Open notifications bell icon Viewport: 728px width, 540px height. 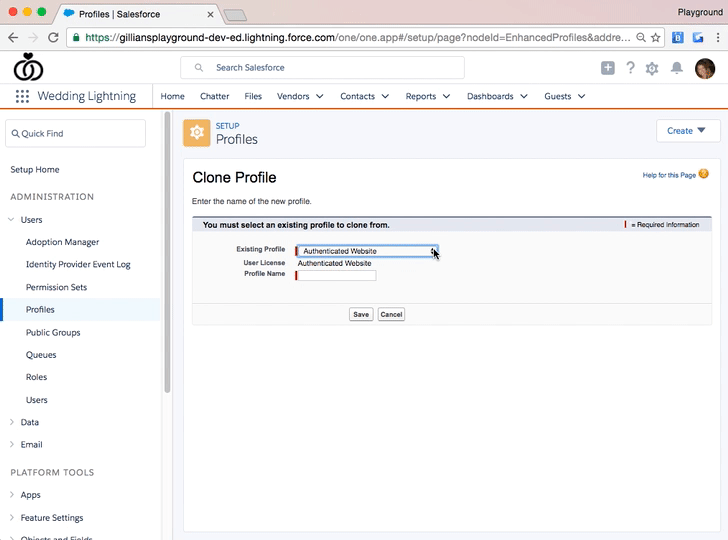click(x=676, y=68)
